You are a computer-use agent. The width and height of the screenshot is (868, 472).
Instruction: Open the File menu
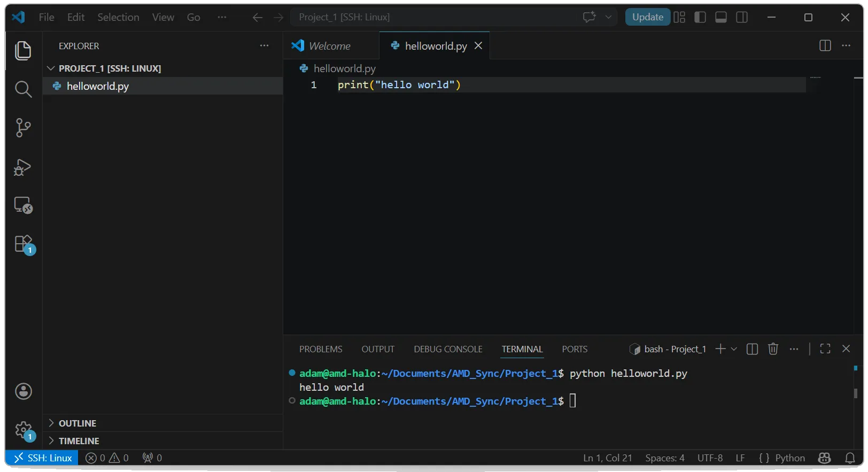pos(46,17)
